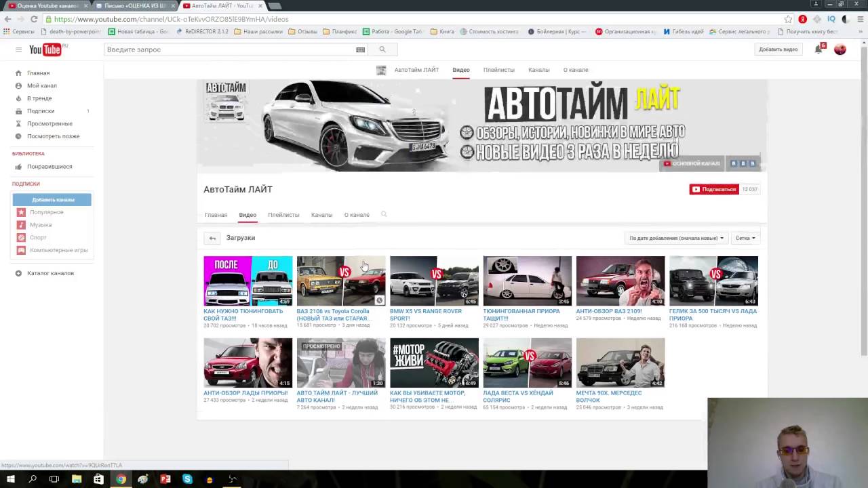The image size is (868, 488).
Task: Click the back arrow next to Загрузки
Action: pos(212,238)
